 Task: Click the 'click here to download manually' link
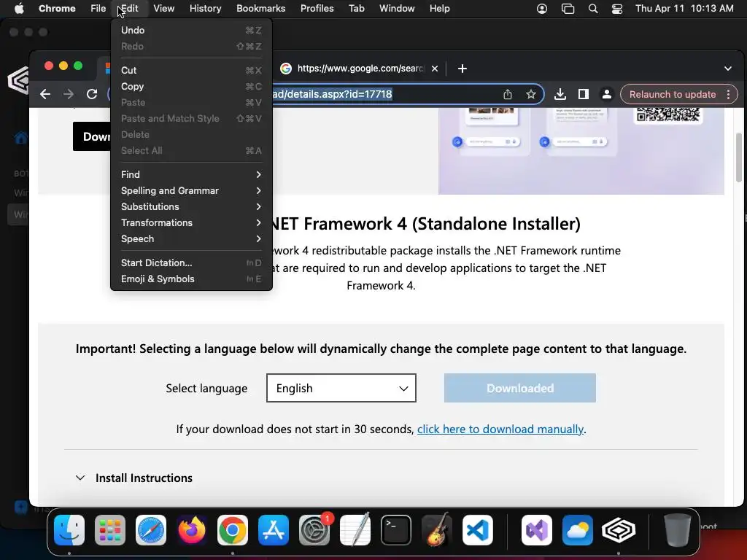click(500, 429)
